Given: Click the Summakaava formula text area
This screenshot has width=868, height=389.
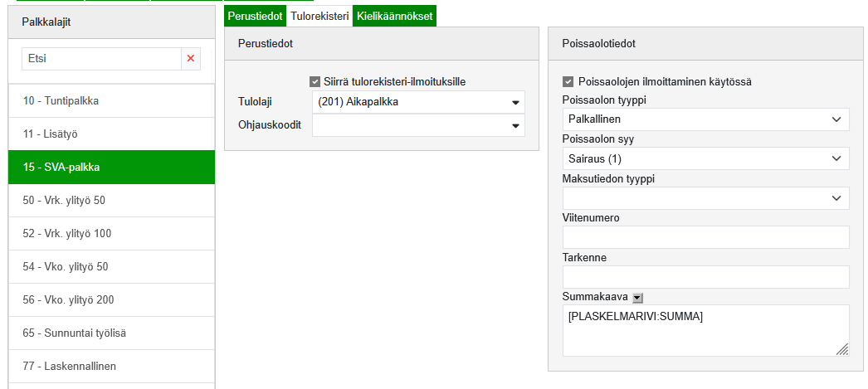Looking at the screenshot, I should point(704,330).
